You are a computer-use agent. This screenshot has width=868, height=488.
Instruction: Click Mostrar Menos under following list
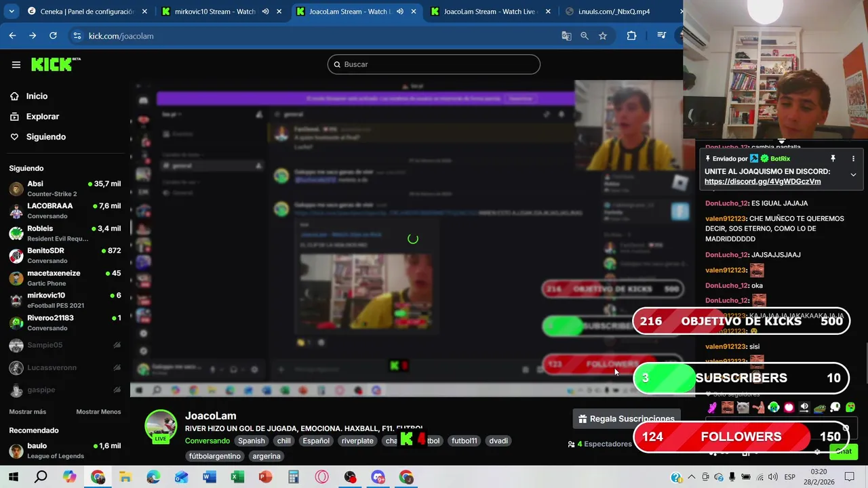pyautogui.click(x=98, y=411)
